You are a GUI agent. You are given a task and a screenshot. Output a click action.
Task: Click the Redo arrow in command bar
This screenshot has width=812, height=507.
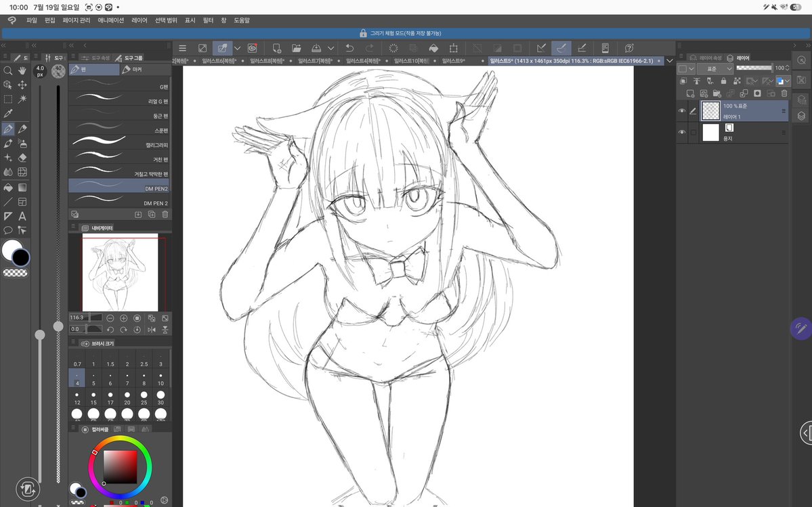[x=369, y=48]
